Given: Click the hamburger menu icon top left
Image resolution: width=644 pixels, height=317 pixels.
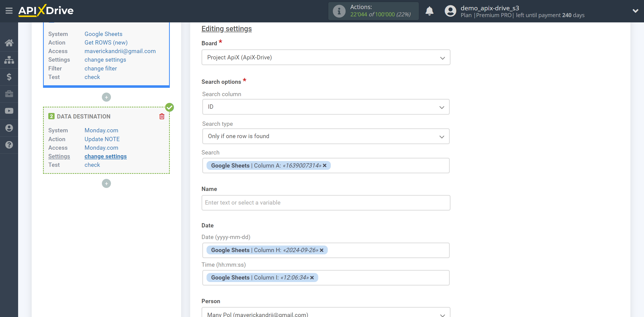Looking at the screenshot, I should (9, 11).
